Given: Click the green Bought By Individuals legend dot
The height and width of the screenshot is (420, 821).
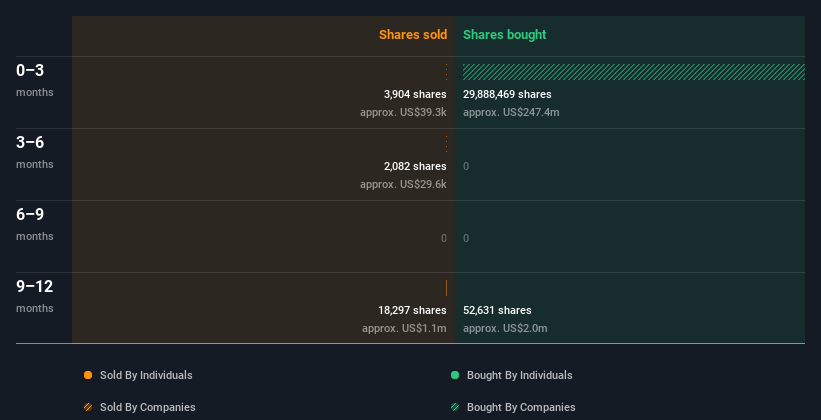Looking at the screenshot, I should point(455,375).
